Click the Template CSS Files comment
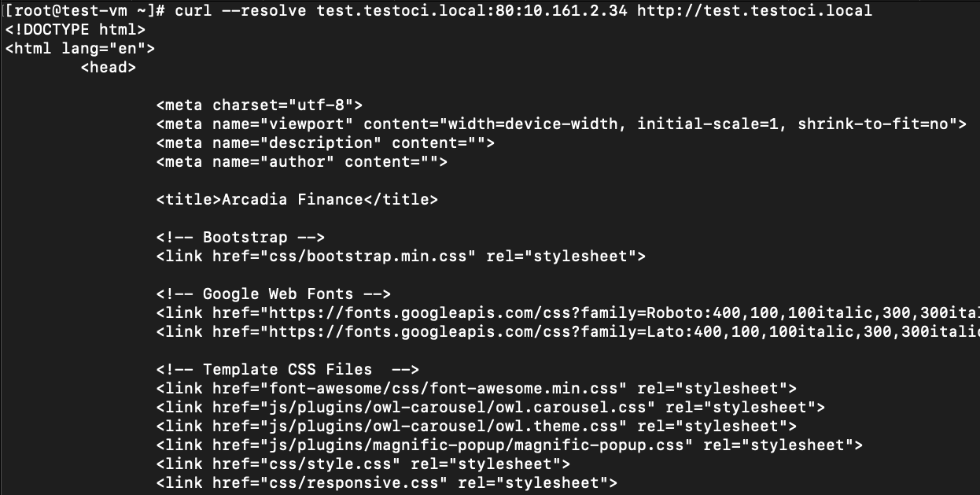This screenshot has height=495, width=980. pyautogui.click(x=288, y=370)
